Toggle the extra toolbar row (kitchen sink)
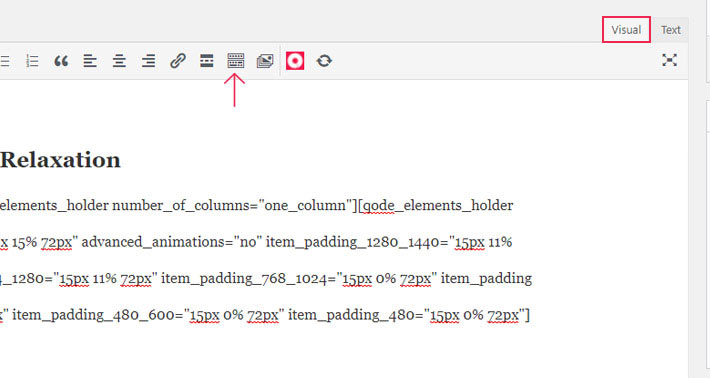The width and height of the screenshot is (710, 378). point(235,61)
